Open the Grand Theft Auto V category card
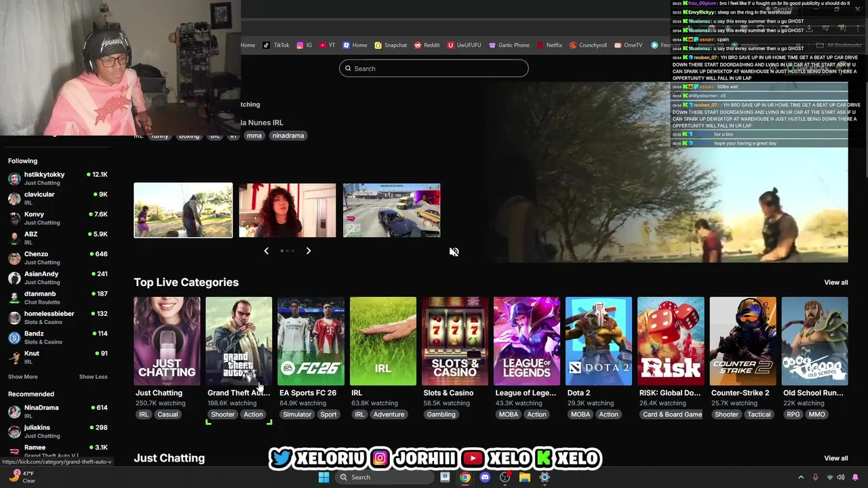This screenshot has height=488, width=868. coord(239,341)
